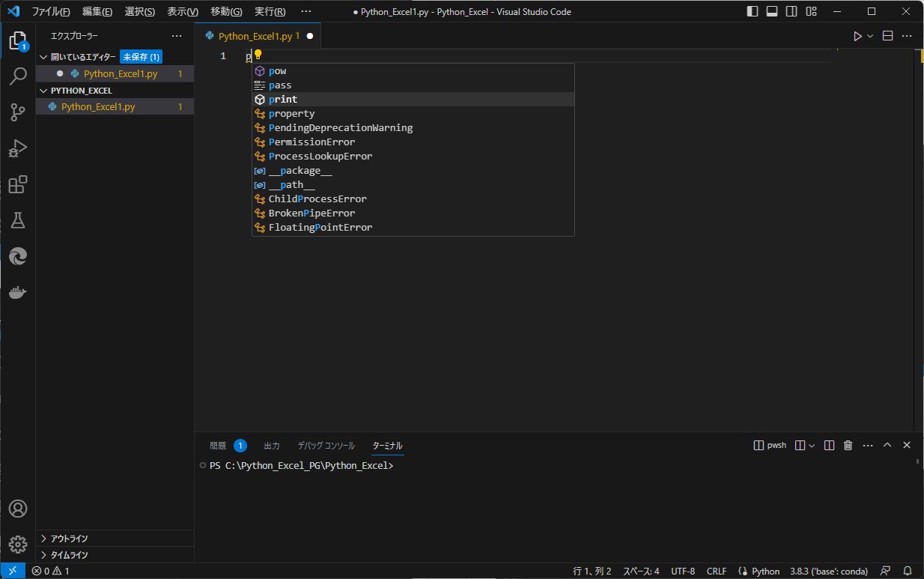This screenshot has width=924, height=579.
Task: Switch to the Terminal tab (ターミナル)
Action: [388, 446]
